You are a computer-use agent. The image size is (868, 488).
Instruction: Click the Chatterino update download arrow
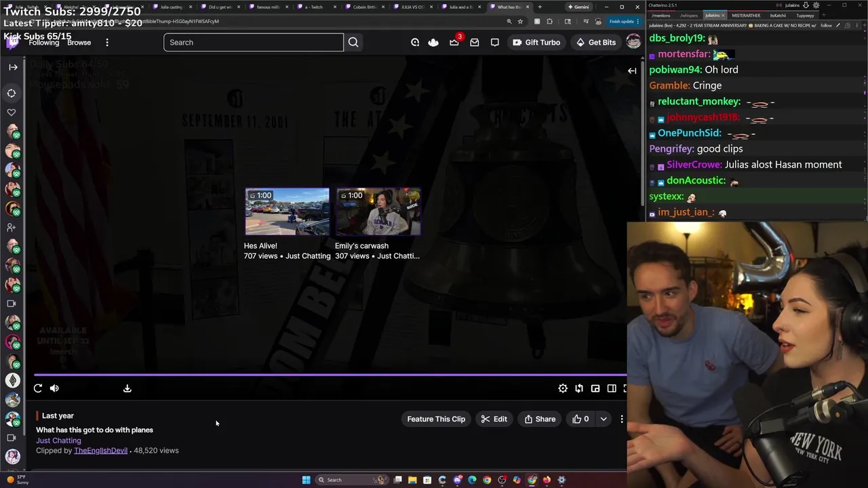pos(806,5)
